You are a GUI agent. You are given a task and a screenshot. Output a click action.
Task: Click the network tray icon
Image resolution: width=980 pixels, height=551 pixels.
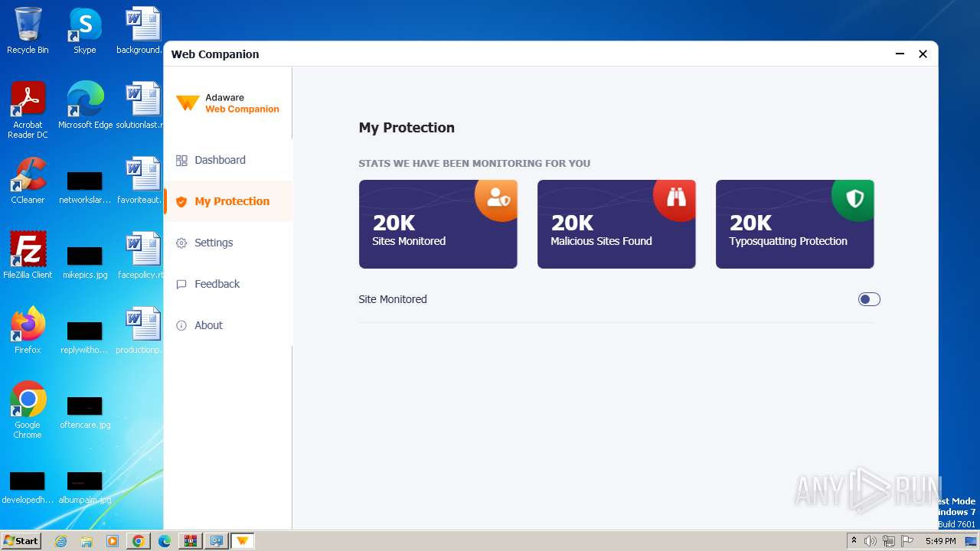coord(889,541)
